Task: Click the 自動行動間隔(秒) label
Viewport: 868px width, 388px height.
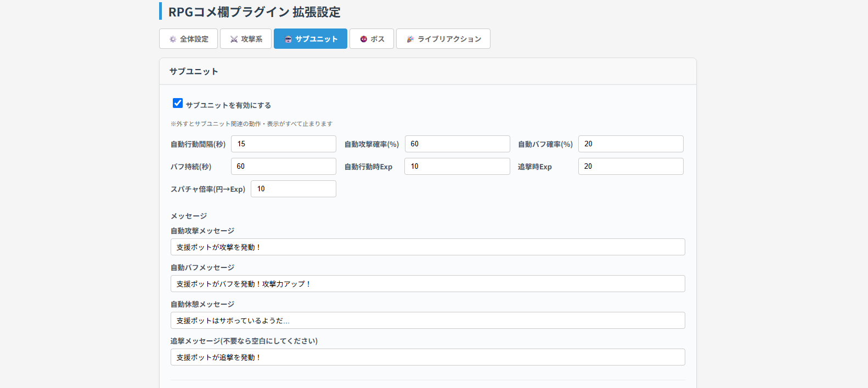Action: pos(198,144)
